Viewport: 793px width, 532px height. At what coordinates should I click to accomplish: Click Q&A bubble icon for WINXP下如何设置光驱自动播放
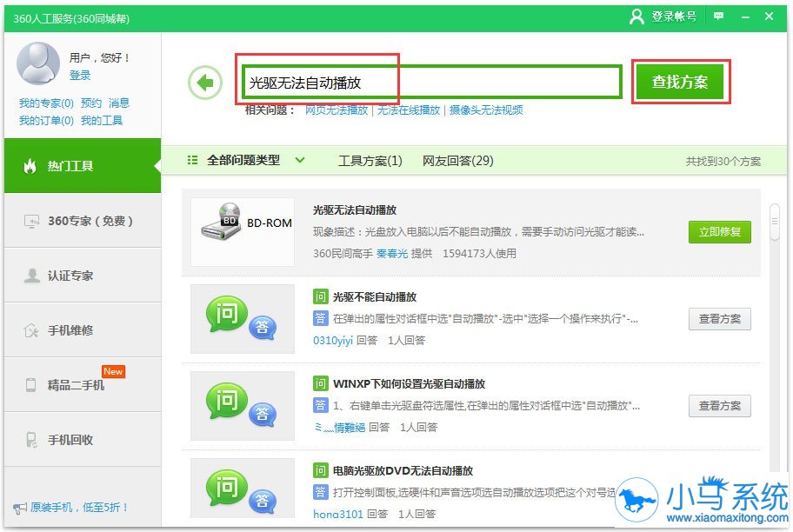click(243, 406)
